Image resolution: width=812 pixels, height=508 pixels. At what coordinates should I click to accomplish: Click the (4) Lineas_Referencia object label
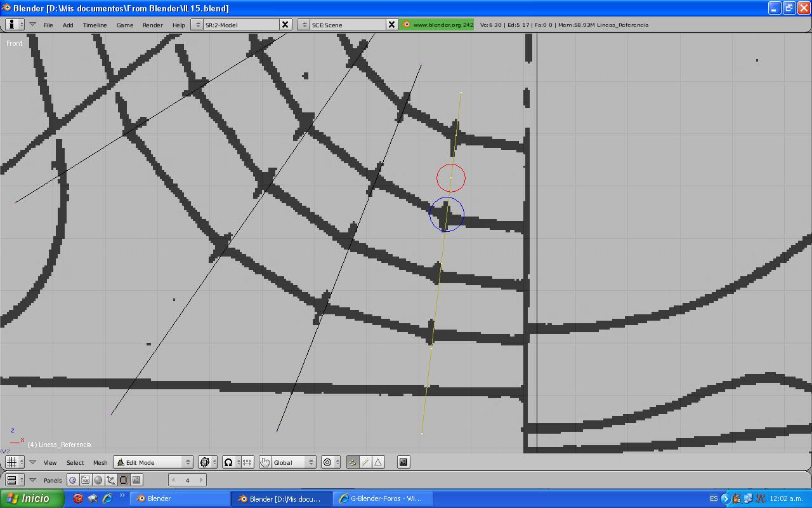click(x=60, y=444)
